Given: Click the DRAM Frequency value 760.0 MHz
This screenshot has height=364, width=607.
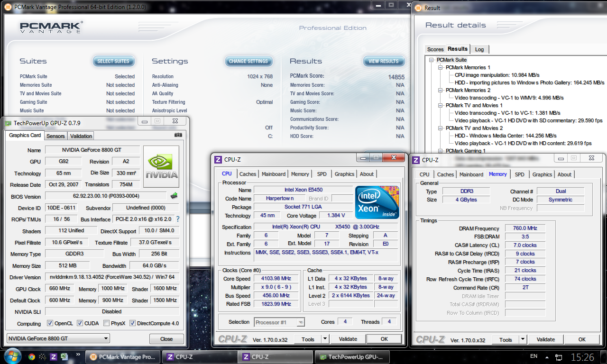Looking at the screenshot, I should 525,228.
